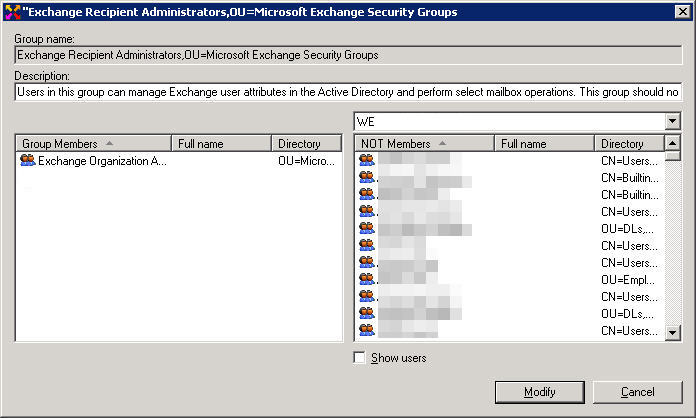Sort Group Members list by Full name
The height and width of the screenshot is (418, 696).
click(x=221, y=143)
